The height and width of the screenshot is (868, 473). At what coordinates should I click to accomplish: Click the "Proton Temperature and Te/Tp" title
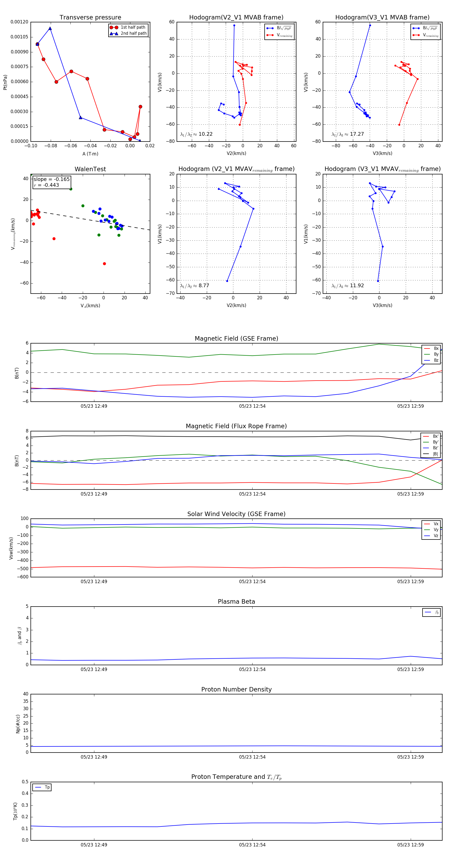[x=236, y=777]
